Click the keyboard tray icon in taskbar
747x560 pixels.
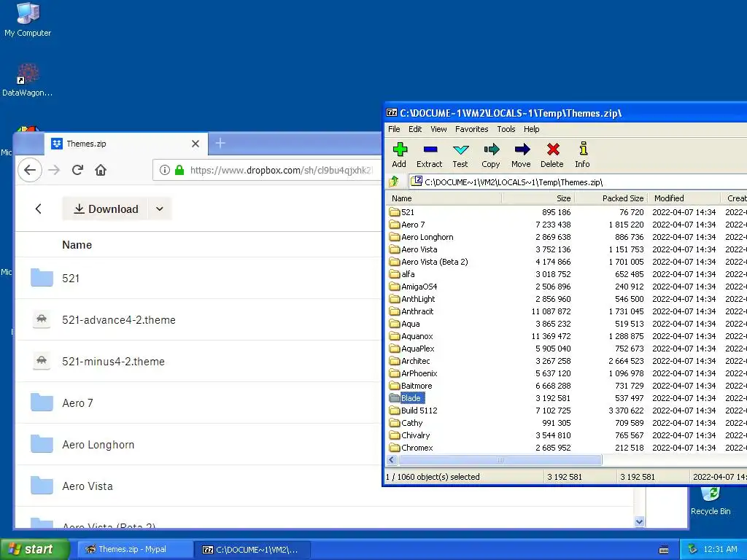pos(663,550)
